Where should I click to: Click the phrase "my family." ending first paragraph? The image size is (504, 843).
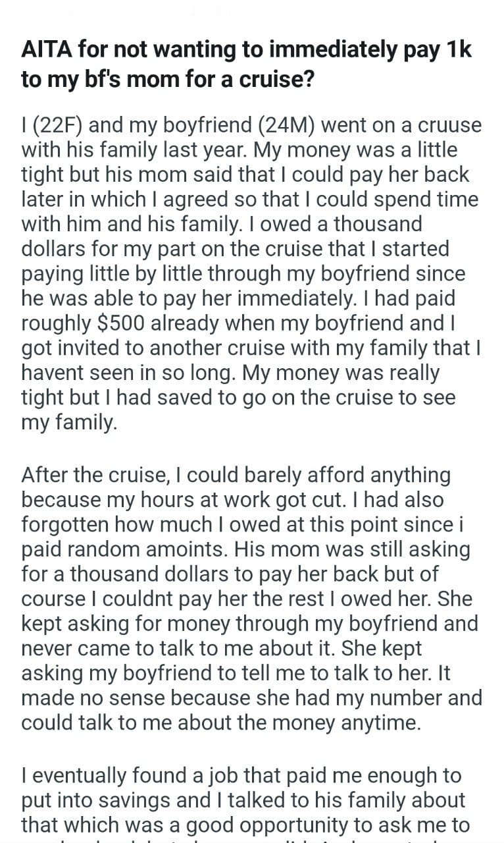pyautogui.click(x=69, y=421)
